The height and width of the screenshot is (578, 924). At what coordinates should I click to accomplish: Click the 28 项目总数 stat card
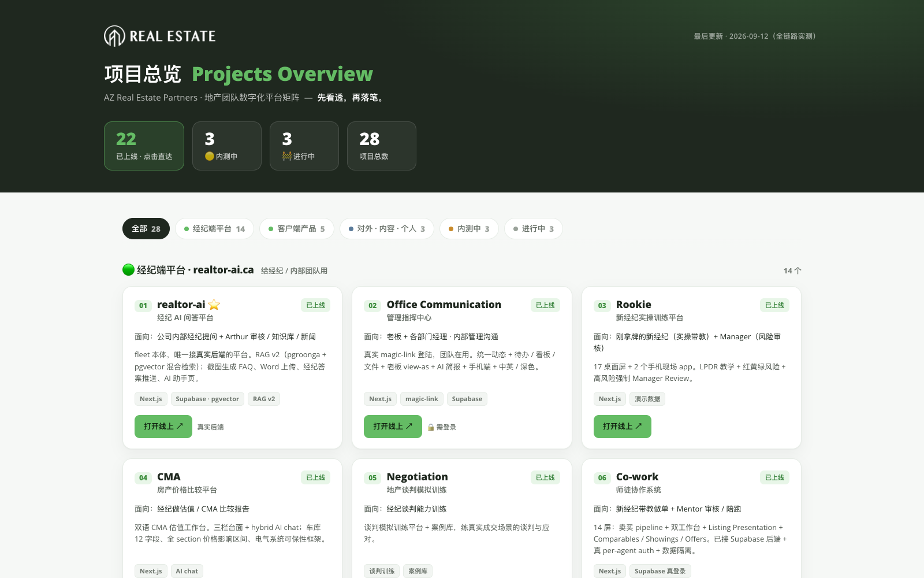pyautogui.click(x=382, y=146)
